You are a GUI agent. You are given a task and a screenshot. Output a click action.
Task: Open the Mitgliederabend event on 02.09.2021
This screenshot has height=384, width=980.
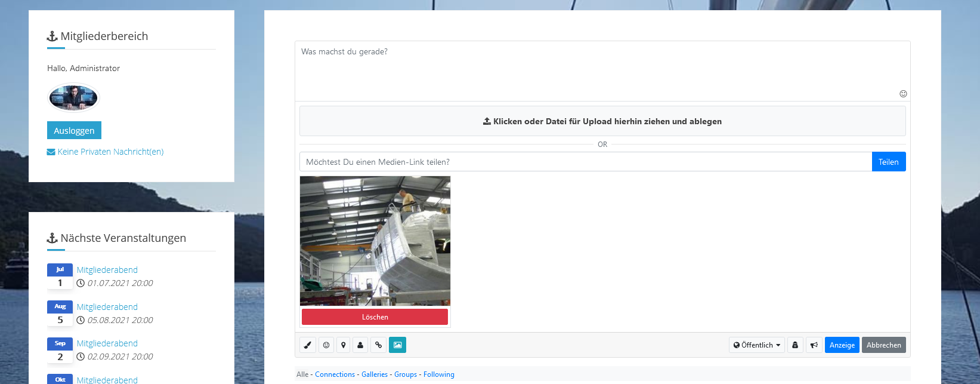tap(107, 343)
